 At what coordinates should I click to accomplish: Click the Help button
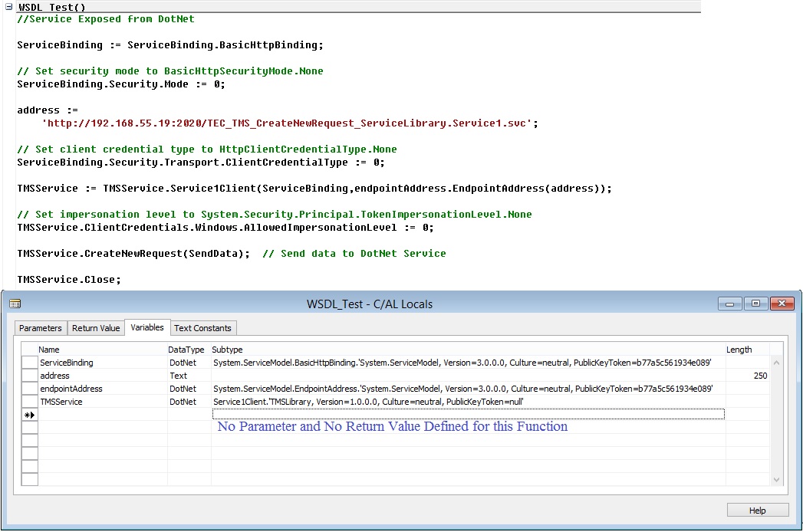757,509
